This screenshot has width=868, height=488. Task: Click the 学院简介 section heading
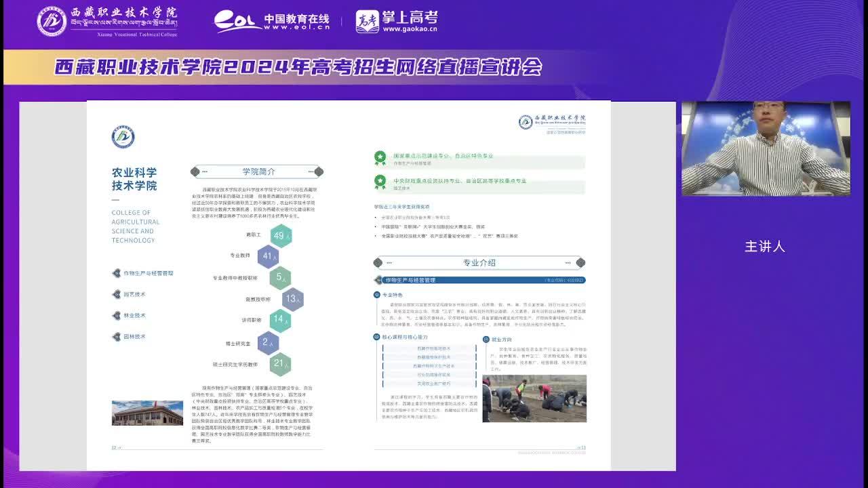[x=258, y=171]
